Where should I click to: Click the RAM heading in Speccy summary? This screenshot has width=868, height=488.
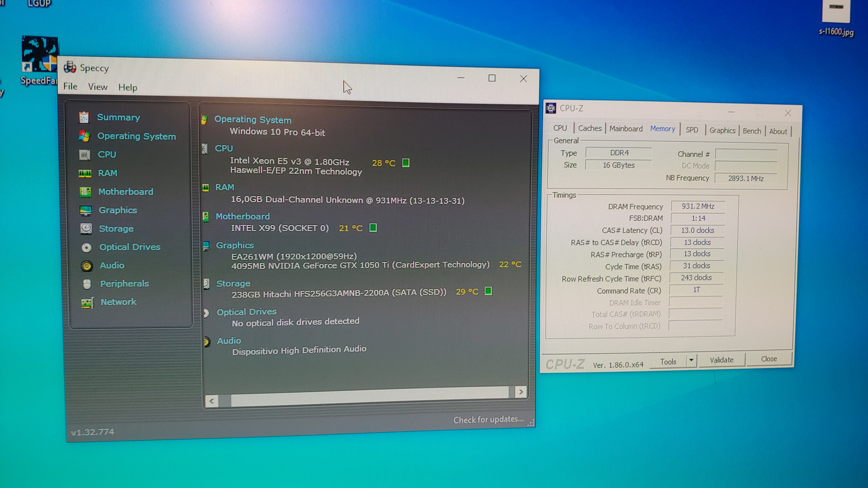(224, 187)
